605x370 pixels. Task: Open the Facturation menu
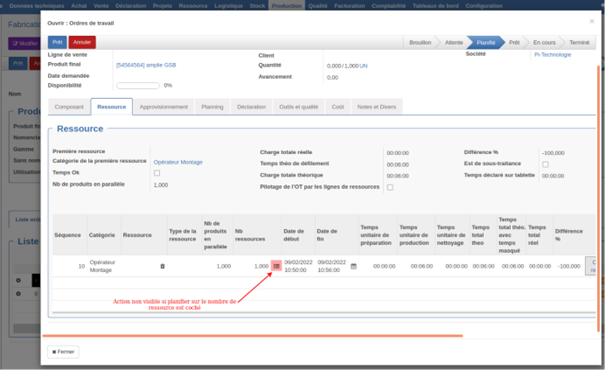350,6
